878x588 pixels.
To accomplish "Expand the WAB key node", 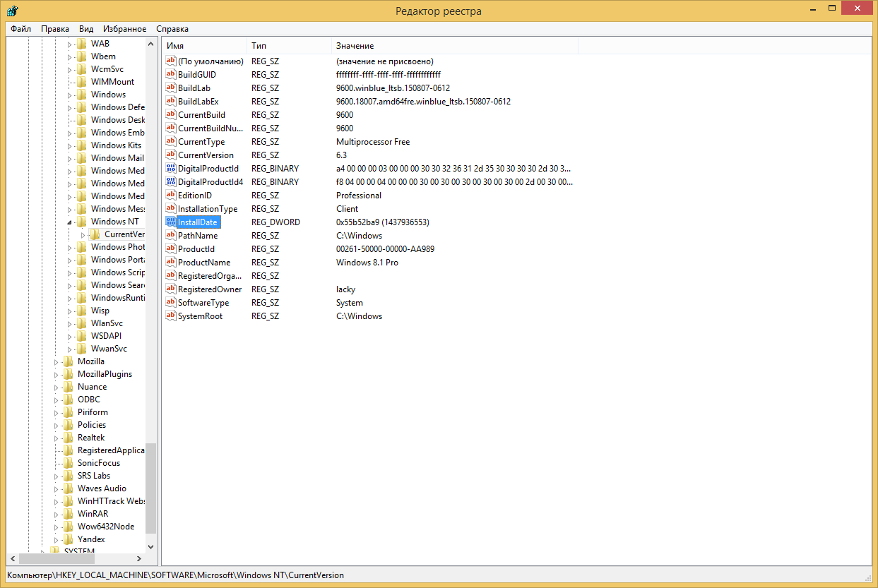I will coord(70,44).
